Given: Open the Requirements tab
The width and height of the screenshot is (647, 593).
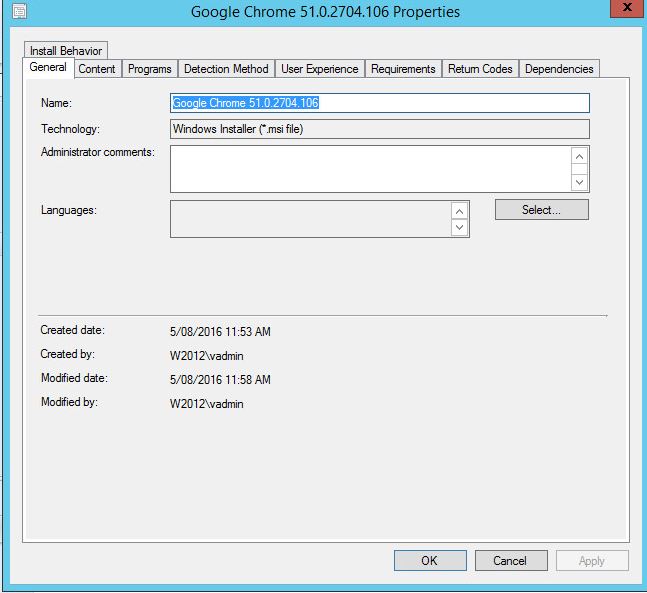Looking at the screenshot, I should tap(403, 69).
